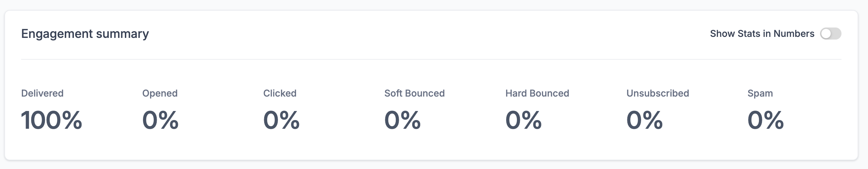Click the 0% value under Soft Bounced
The image size is (868, 169).
point(402,120)
